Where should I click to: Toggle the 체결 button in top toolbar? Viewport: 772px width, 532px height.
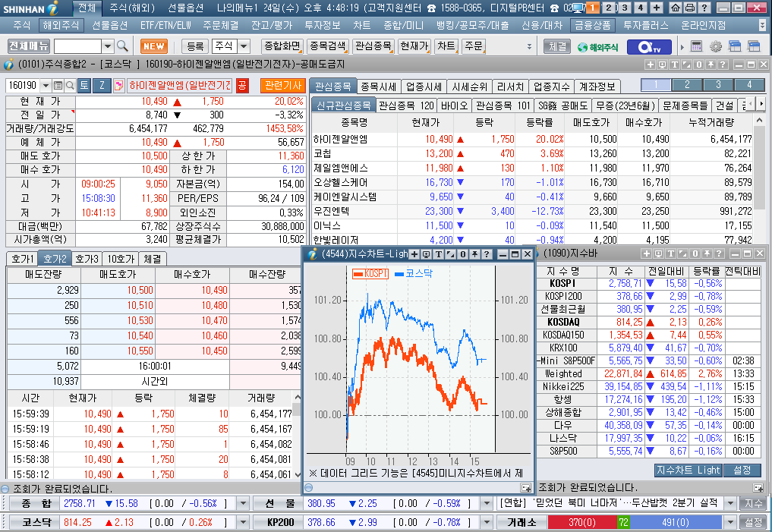click(557, 47)
